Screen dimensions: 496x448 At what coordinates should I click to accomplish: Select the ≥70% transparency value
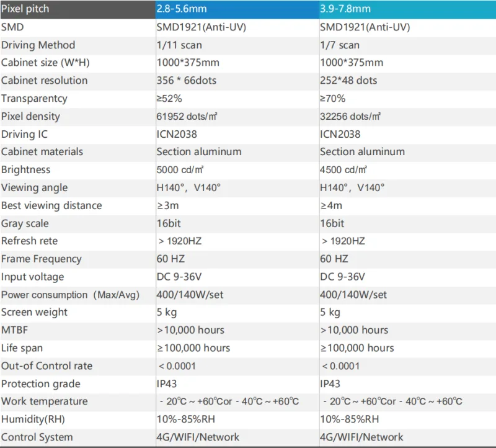click(x=332, y=99)
